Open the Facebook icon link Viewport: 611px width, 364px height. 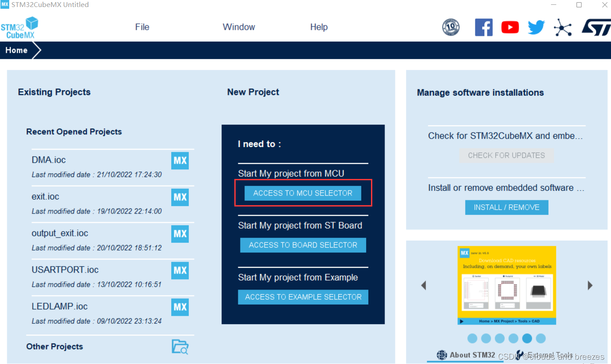tap(484, 28)
